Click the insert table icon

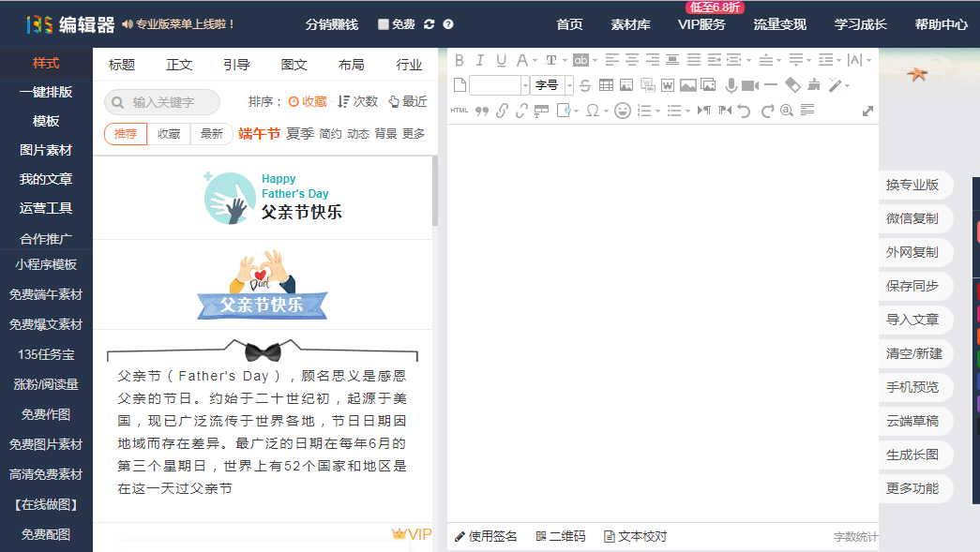coord(606,85)
